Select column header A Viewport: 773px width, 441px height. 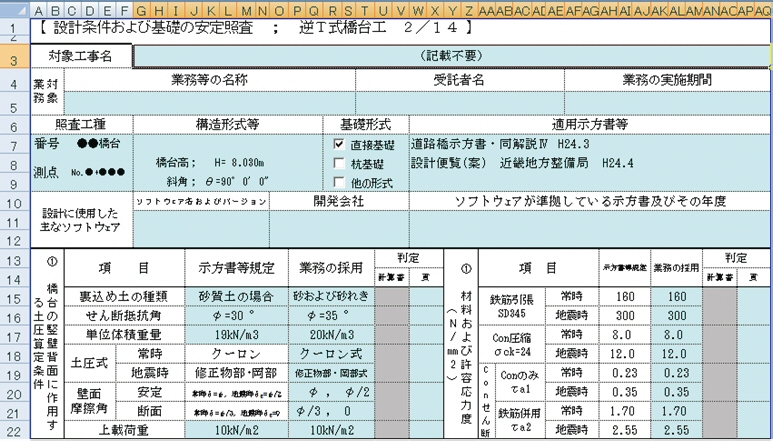click(x=38, y=11)
